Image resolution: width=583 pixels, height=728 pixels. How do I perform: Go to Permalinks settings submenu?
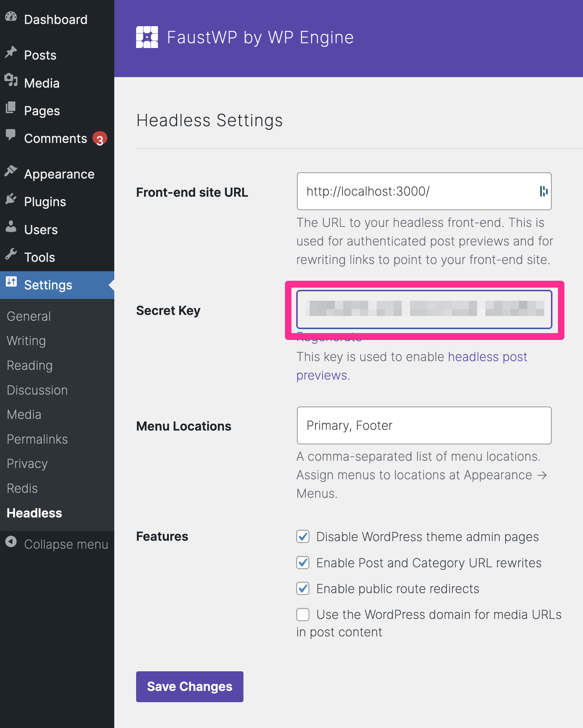[x=37, y=439]
